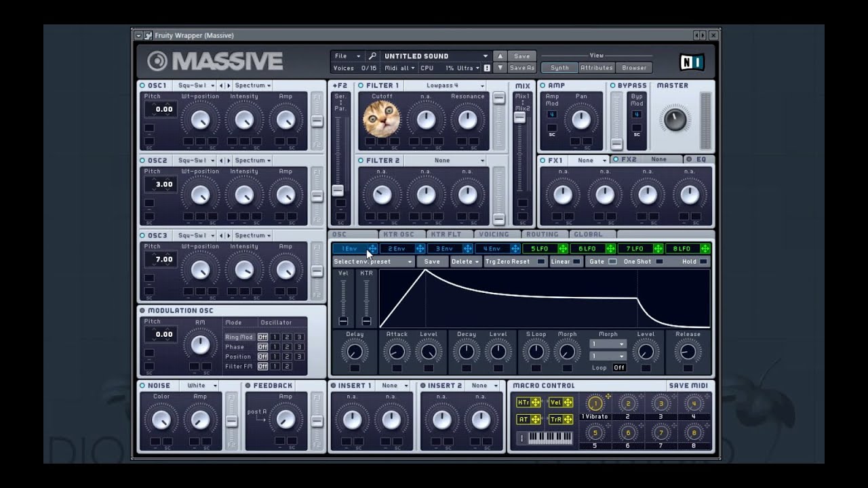
Task: Click the Save As button
Action: (521, 68)
